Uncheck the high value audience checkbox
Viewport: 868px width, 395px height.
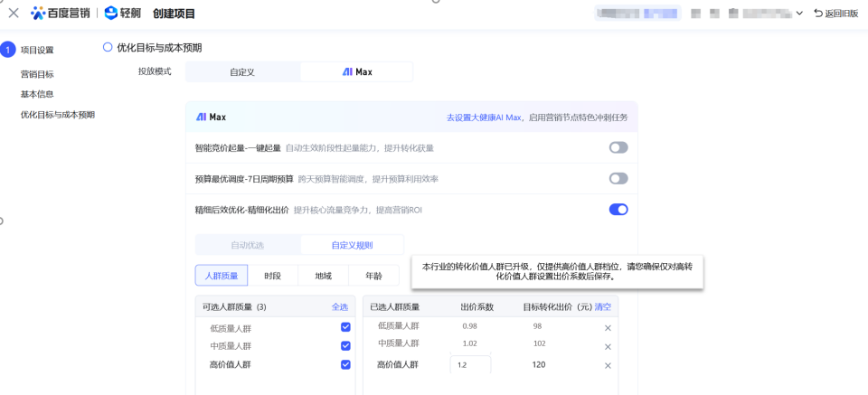345,365
